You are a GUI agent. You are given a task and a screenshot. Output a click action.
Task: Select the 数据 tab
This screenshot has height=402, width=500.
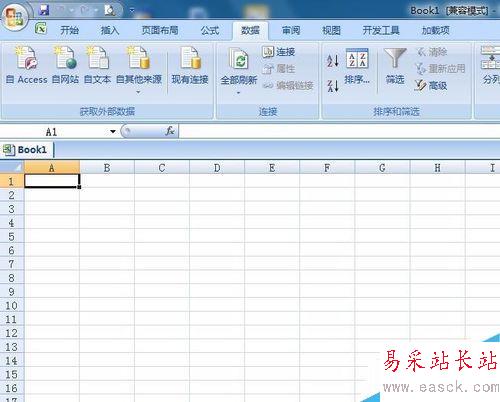250,30
